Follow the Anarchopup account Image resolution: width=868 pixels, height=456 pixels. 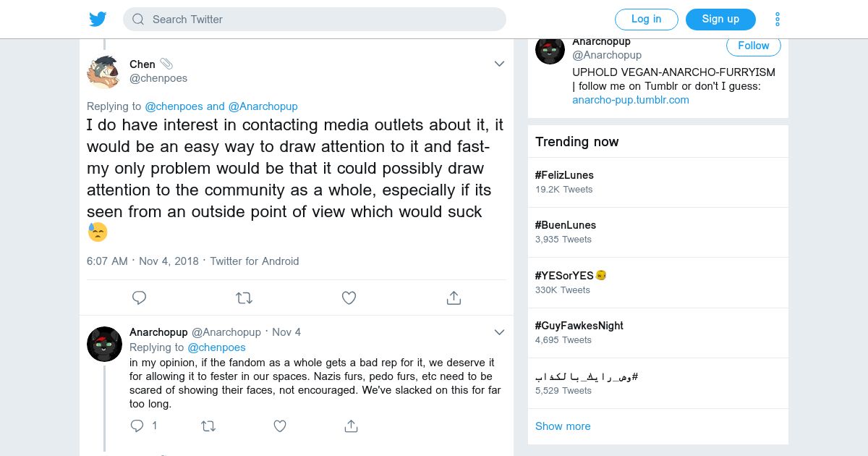[753, 46]
